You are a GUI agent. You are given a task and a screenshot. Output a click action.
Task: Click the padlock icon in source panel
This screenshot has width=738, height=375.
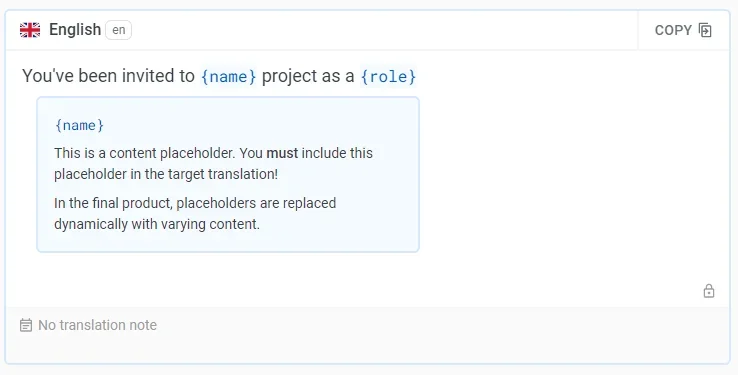[709, 291]
